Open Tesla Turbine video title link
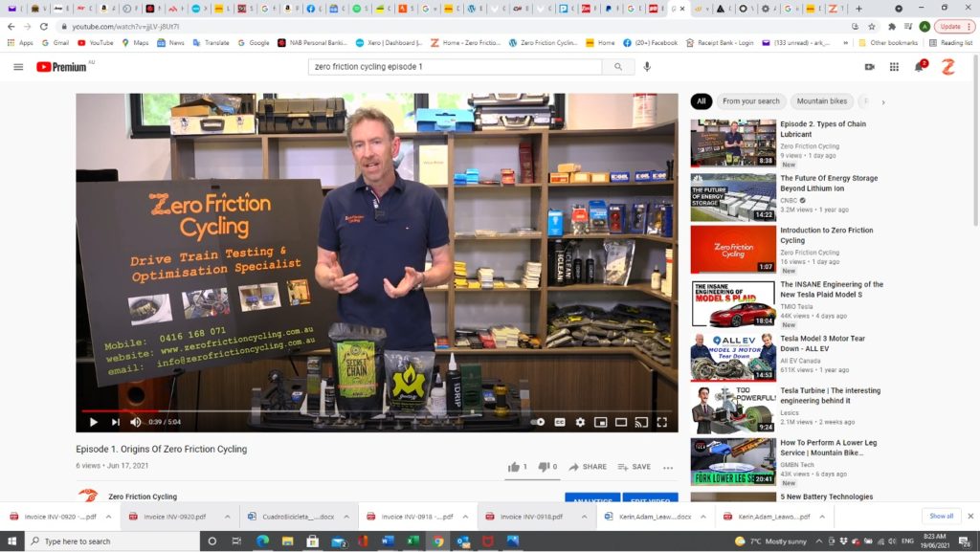 pyautogui.click(x=830, y=396)
